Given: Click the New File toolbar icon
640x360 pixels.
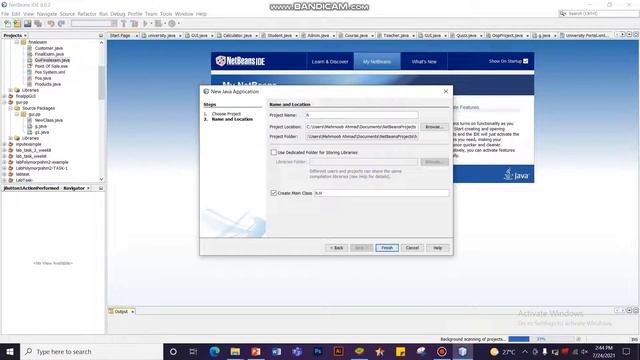Looking at the screenshot, I should pos(7,24).
